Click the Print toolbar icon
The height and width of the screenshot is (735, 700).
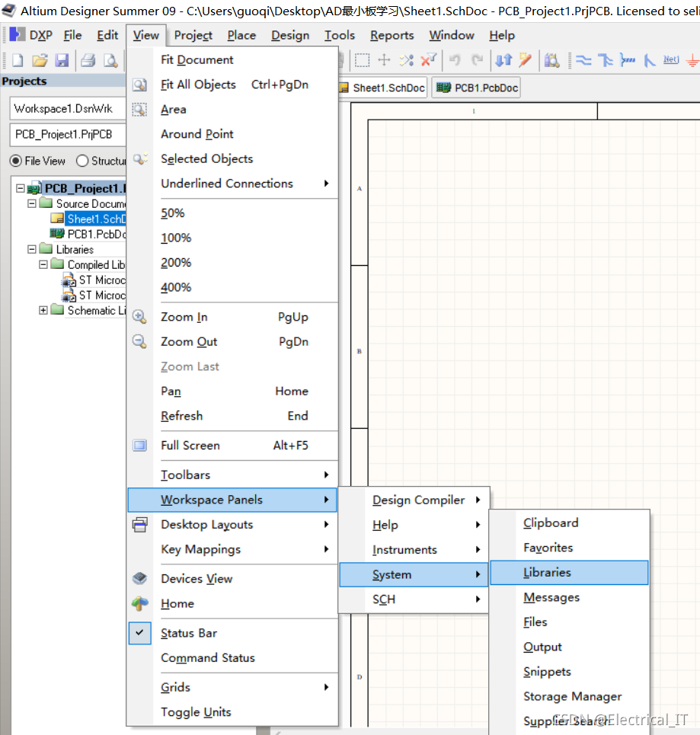click(x=88, y=60)
